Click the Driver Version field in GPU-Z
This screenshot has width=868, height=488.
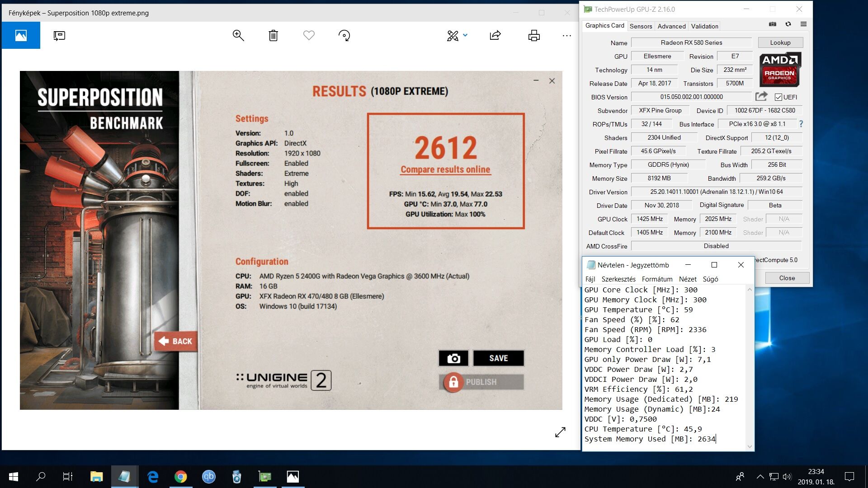click(x=716, y=192)
